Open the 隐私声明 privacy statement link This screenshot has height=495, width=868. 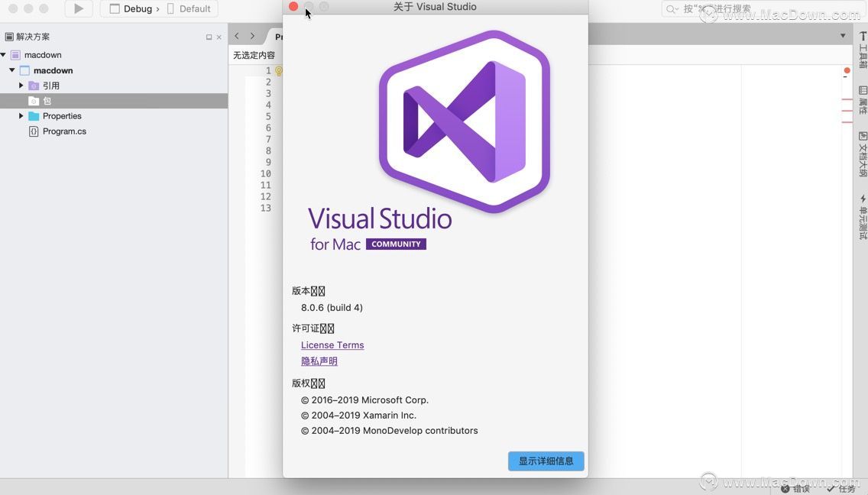click(x=319, y=361)
